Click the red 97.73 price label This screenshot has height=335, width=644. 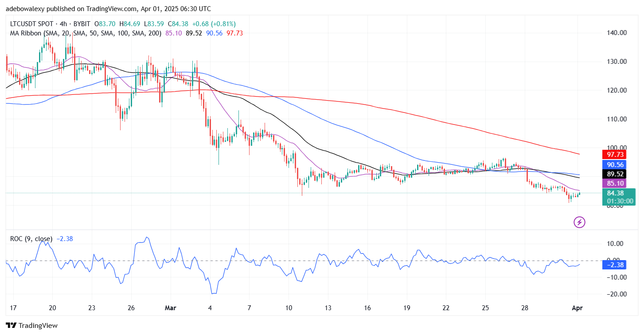[613, 155]
